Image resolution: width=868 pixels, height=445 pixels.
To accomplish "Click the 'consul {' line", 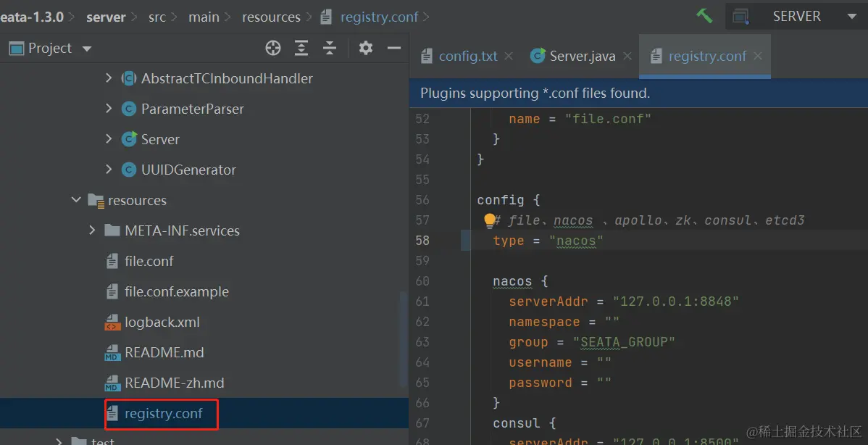I will click(524, 423).
